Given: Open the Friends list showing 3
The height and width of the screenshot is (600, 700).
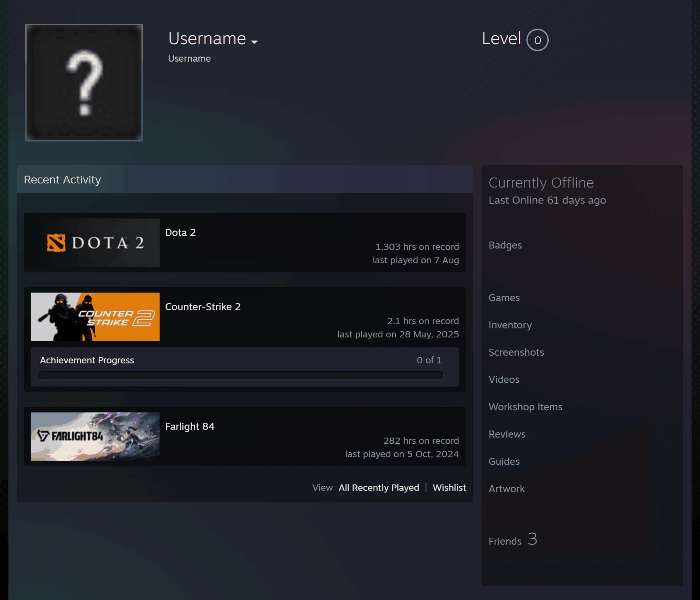Looking at the screenshot, I should coord(513,540).
